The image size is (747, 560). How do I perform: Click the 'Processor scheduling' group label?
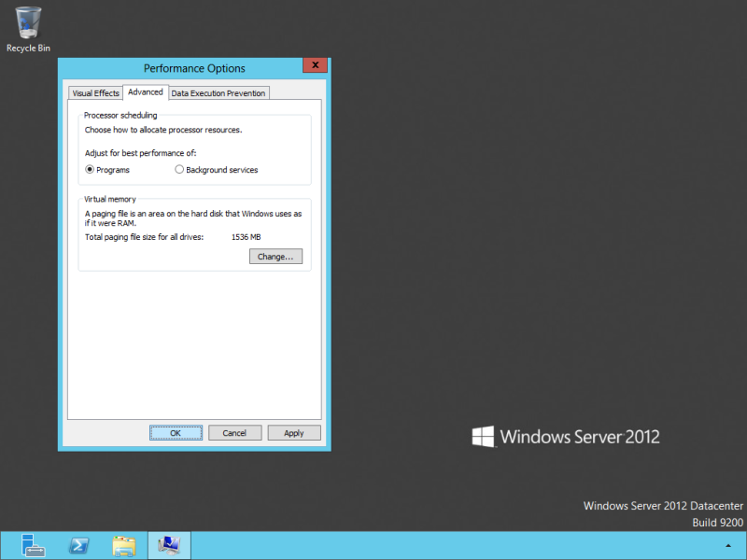coord(120,115)
